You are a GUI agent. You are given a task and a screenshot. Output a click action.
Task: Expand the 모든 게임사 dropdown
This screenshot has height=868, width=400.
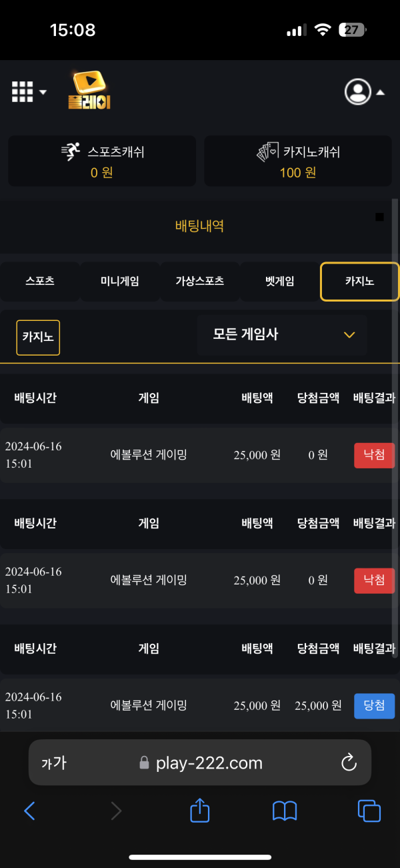click(282, 335)
